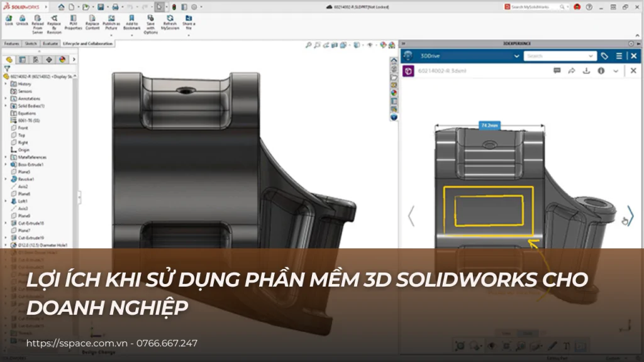
Task: Click Refresh MySession
Action: tap(170, 23)
